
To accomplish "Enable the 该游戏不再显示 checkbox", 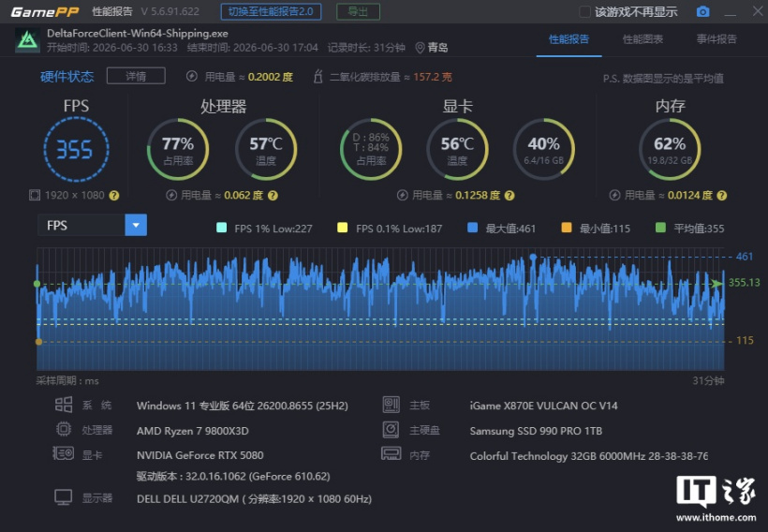I will 584,12.
